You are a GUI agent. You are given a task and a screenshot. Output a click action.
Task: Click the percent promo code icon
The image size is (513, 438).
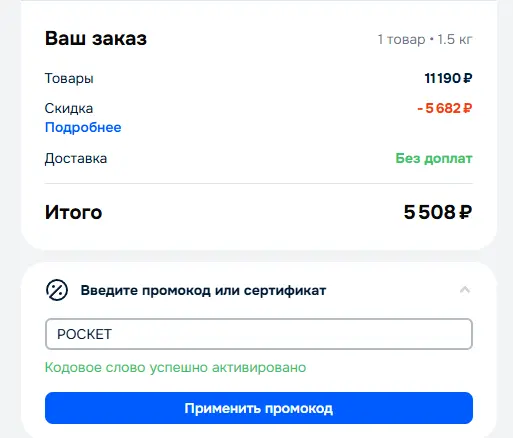[57, 290]
